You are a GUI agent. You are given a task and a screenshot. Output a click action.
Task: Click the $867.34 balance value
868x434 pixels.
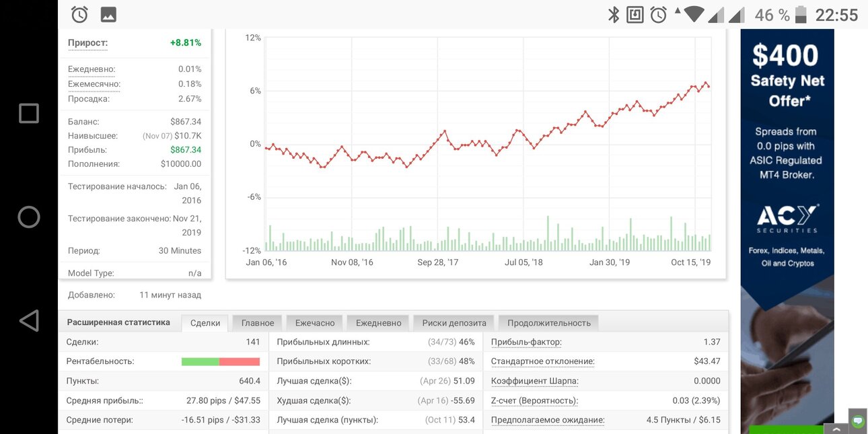[x=186, y=122]
